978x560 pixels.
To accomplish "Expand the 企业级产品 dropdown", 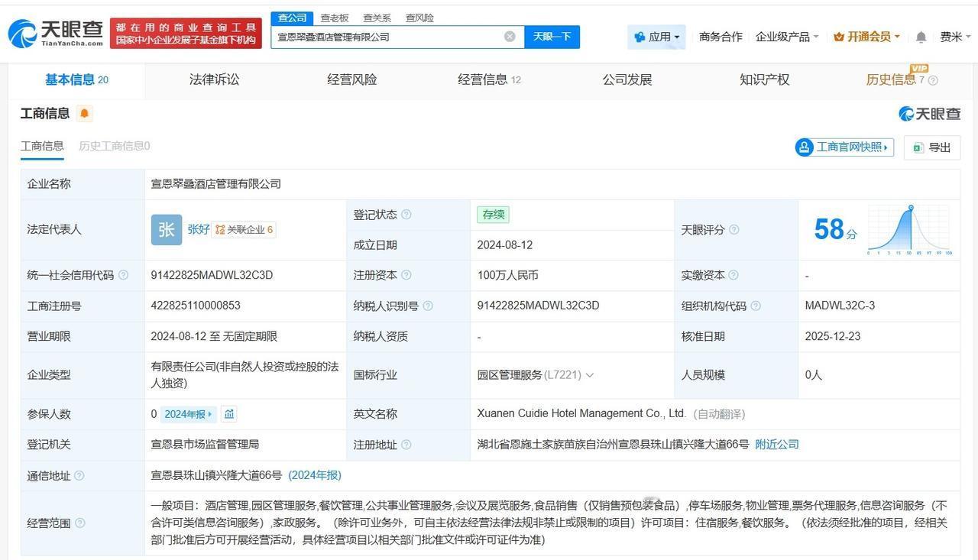I will (787, 37).
